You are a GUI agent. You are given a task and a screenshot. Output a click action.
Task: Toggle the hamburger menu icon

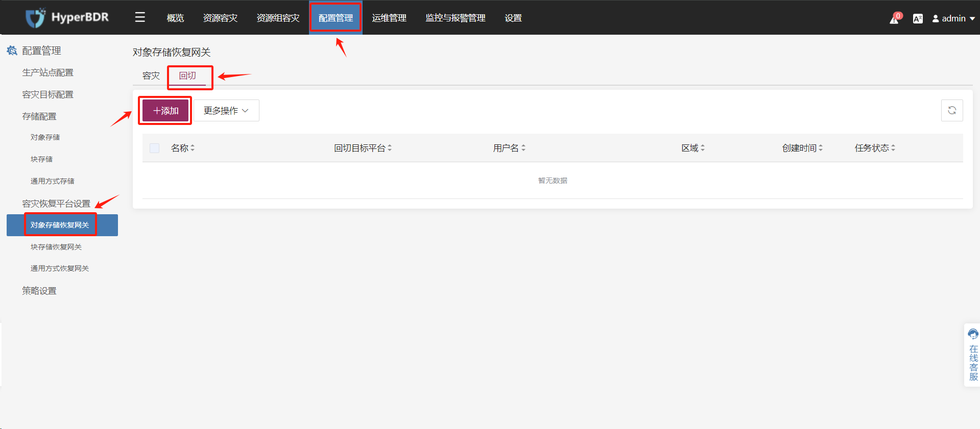coord(140,17)
